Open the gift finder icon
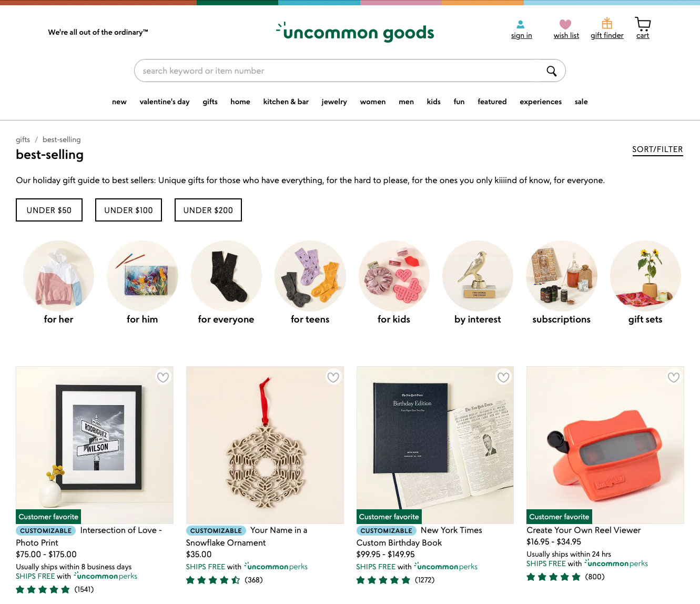Image resolution: width=700 pixels, height=604 pixels. click(x=607, y=23)
